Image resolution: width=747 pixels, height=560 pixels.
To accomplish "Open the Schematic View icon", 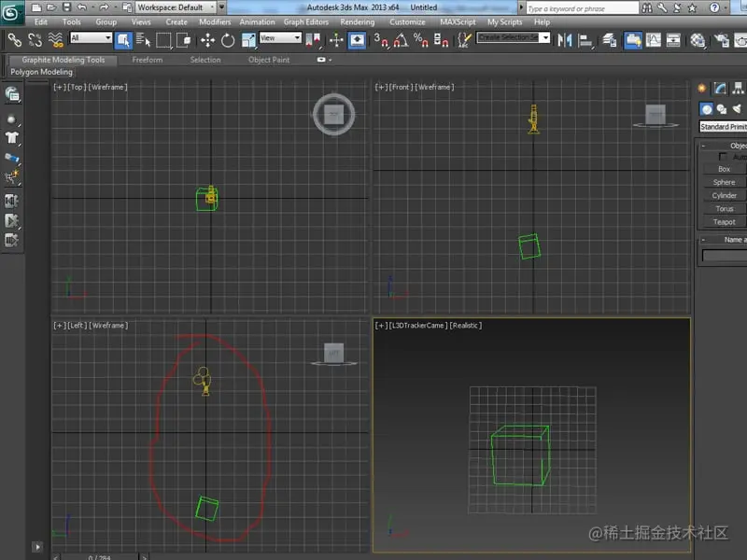I will click(673, 40).
